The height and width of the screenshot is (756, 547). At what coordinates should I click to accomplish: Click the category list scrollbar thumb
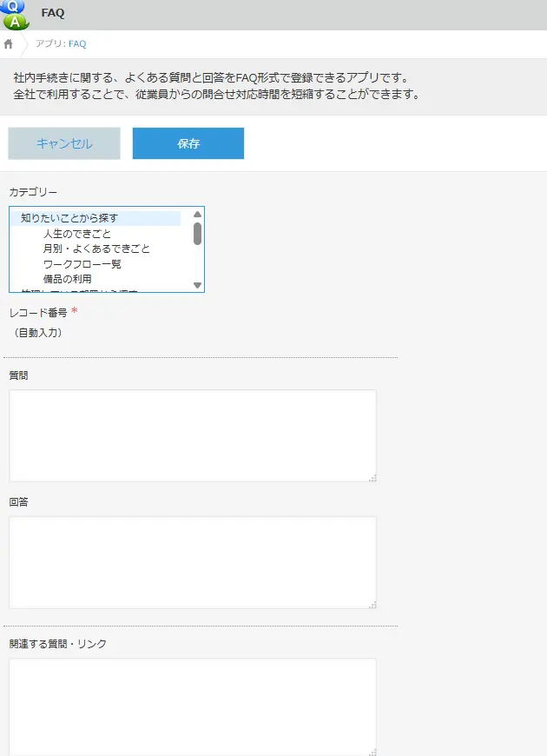point(197,233)
